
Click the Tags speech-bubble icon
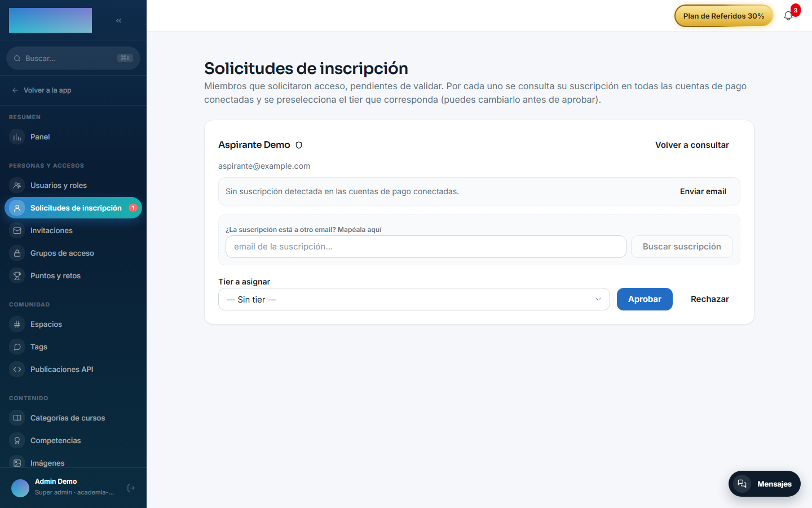[17, 347]
